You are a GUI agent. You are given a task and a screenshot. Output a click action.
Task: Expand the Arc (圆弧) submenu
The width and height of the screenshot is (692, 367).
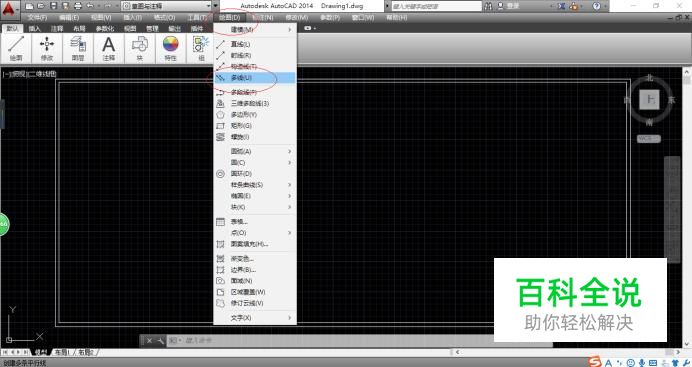(255, 151)
